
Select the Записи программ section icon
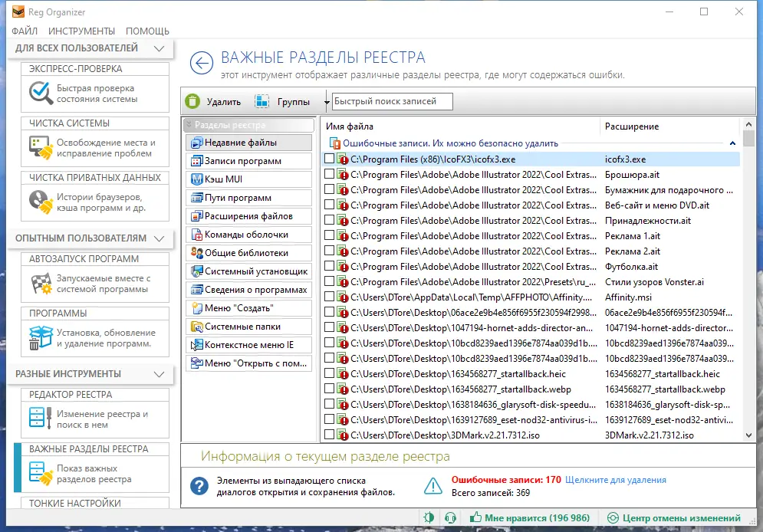[x=196, y=161]
